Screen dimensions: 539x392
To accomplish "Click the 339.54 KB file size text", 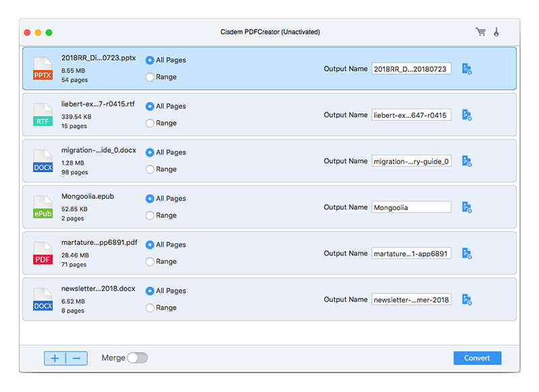I will click(x=76, y=117).
